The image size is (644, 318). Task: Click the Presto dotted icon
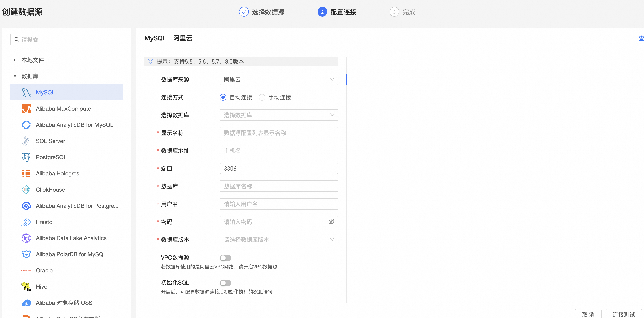coord(26,222)
